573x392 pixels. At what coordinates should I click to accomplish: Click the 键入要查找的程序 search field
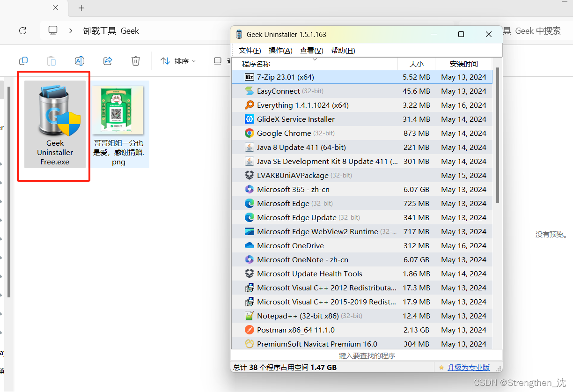point(367,355)
